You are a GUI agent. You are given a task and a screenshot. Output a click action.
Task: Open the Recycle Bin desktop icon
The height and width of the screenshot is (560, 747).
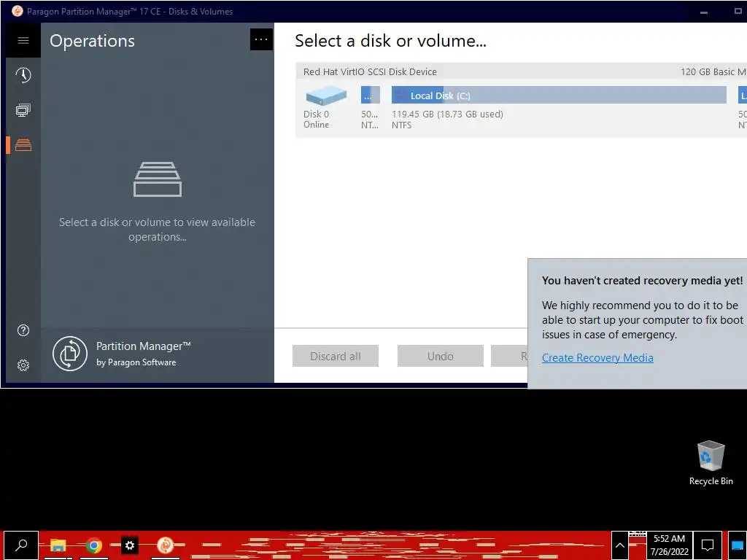coord(711,463)
